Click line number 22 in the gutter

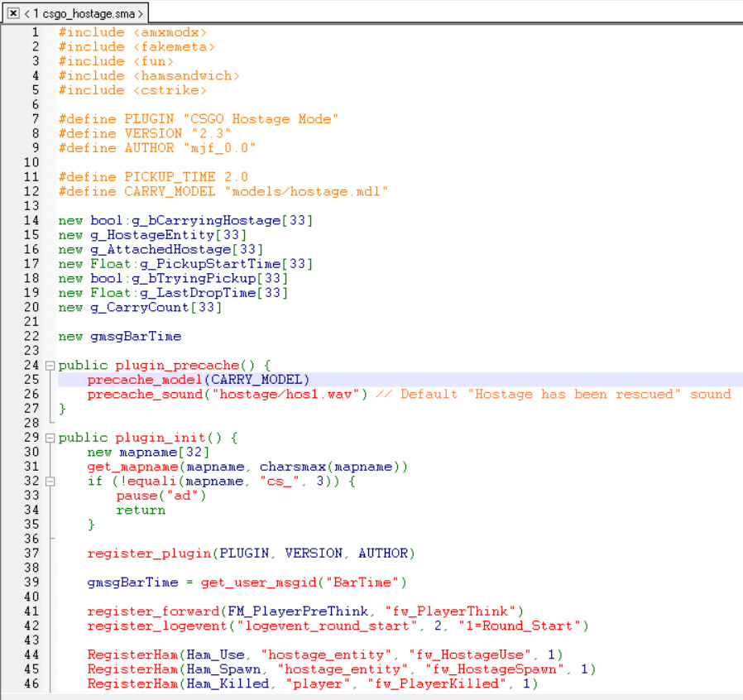31,336
